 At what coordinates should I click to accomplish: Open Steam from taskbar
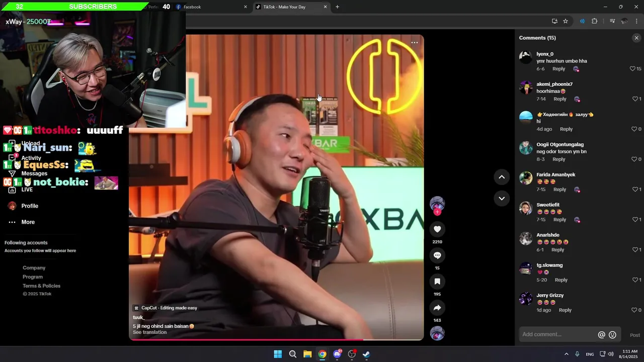click(x=367, y=354)
